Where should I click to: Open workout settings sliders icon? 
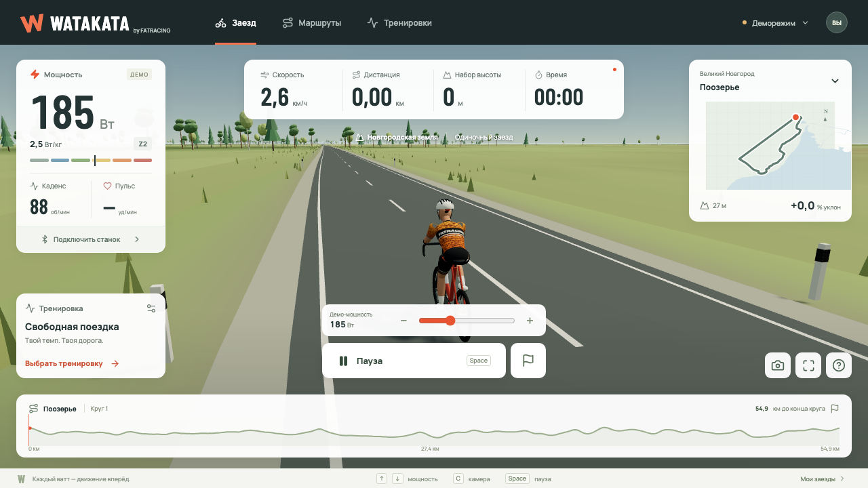point(151,308)
